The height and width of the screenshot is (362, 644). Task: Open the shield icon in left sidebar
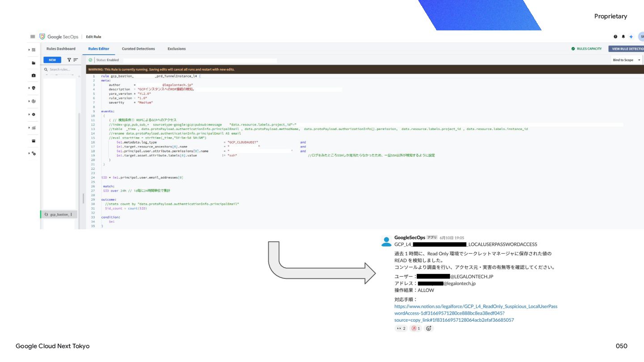pos(34,88)
